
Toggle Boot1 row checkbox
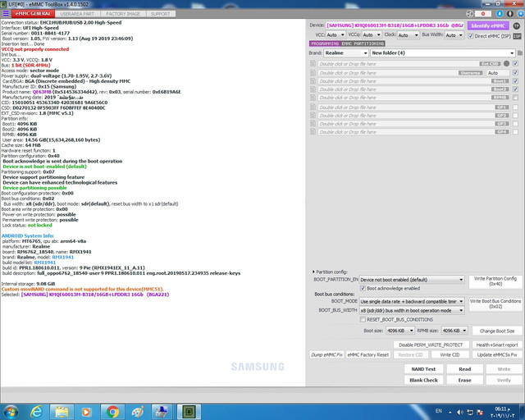click(x=516, y=81)
